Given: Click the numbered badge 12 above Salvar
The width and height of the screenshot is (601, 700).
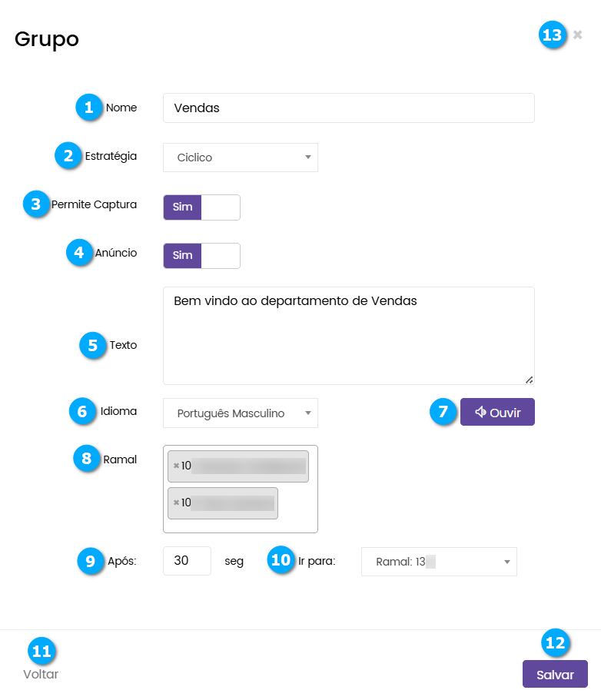Looking at the screenshot, I should tap(555, 642).
